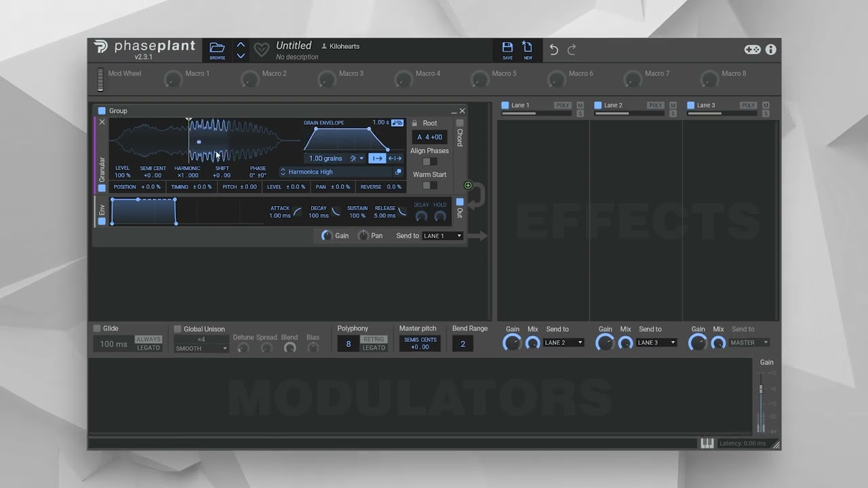Click the Polyphony value field showing 8
The width and height of the screenshot is (868, 488).
pyautogui.click(x=349, y=344)
